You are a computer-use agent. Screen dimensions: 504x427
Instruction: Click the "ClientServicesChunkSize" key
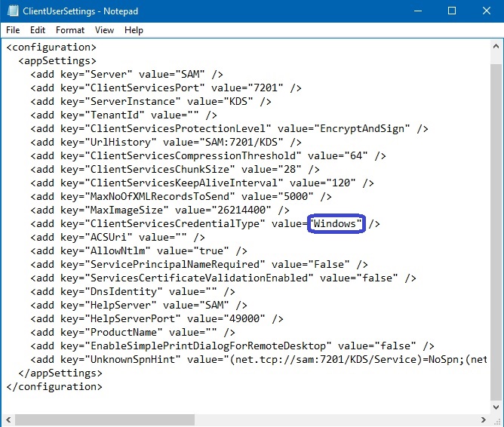pos(160,169)
